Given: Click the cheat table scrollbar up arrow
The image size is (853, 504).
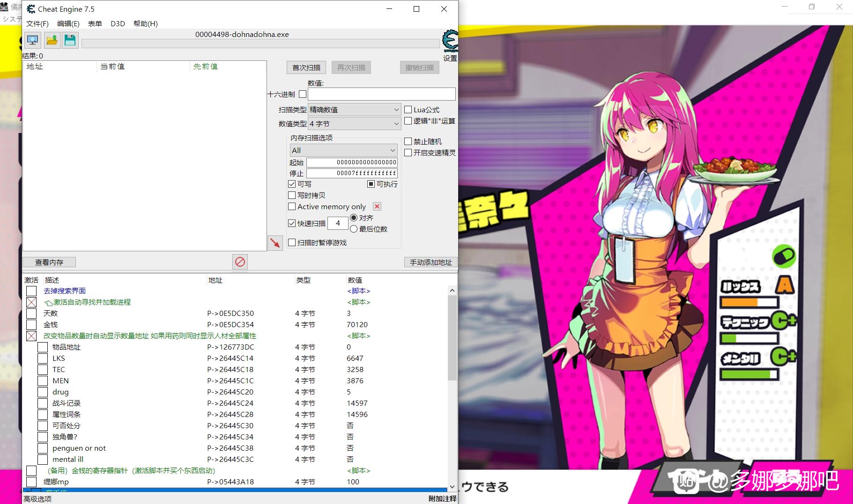Looking at the screenshot, I should point(452,291).
